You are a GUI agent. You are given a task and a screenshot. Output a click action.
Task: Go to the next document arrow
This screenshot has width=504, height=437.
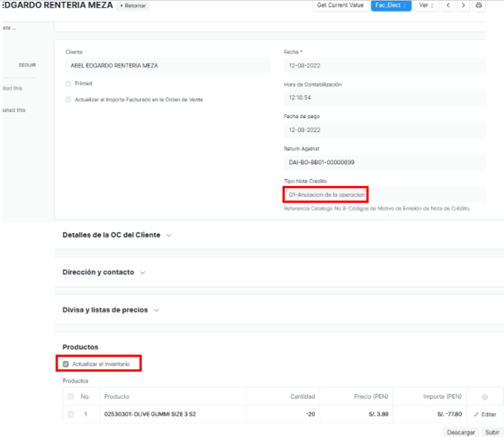coord(464,6)
